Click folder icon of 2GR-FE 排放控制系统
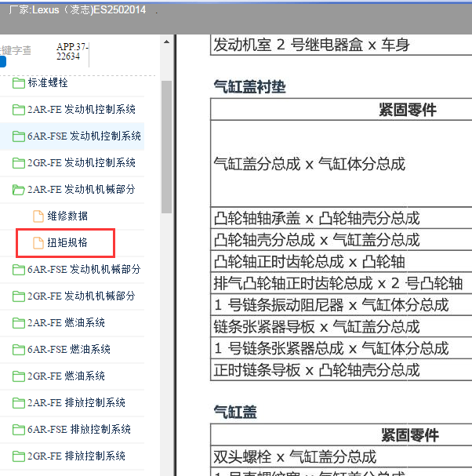The image size is (472, 476). (19, 456)
